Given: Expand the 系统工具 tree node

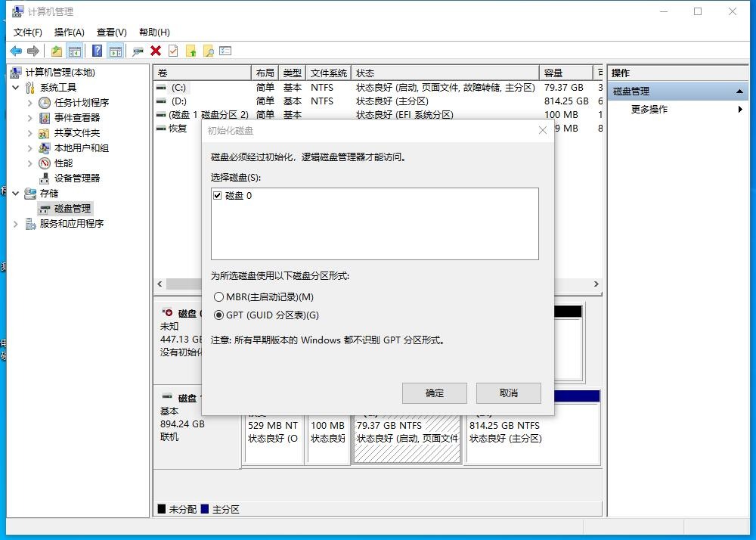Looking at the screenshot, I should pos(15,87).
